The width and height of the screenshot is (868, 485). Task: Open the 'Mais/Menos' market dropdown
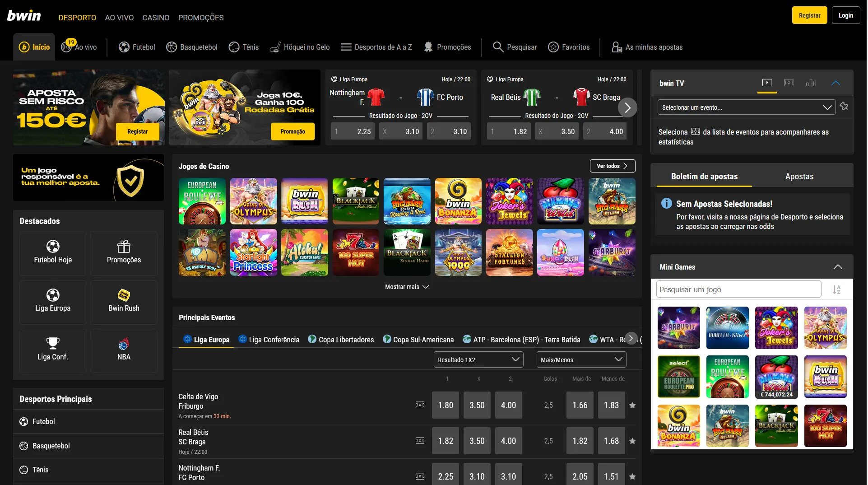pyautogui.click(x=581, y=360)
